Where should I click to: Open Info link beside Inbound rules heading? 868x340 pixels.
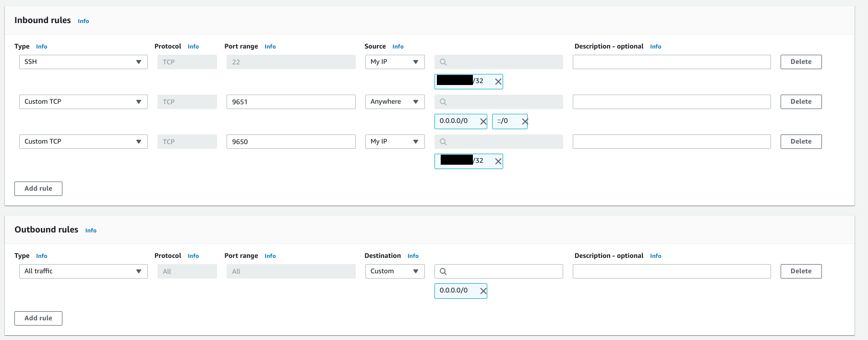[x=83, y=21]
